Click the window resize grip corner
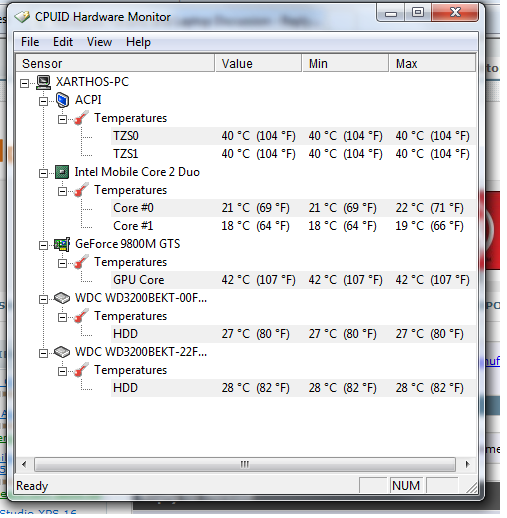The image size is (507, 518). [x=471, y=487]
